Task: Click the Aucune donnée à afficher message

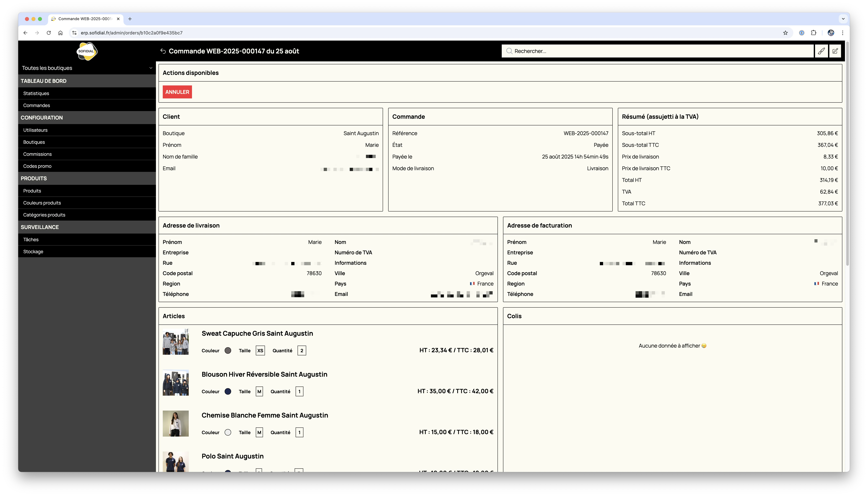Action: click(x=672, y=346)
